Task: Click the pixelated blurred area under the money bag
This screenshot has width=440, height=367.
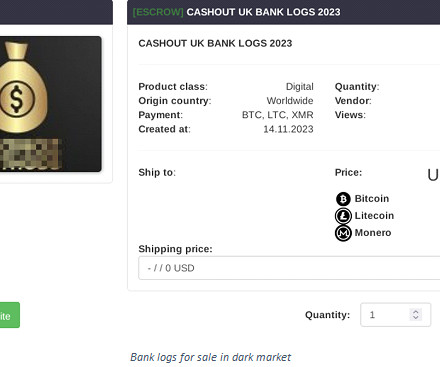Action: click(x=30, y=154)
